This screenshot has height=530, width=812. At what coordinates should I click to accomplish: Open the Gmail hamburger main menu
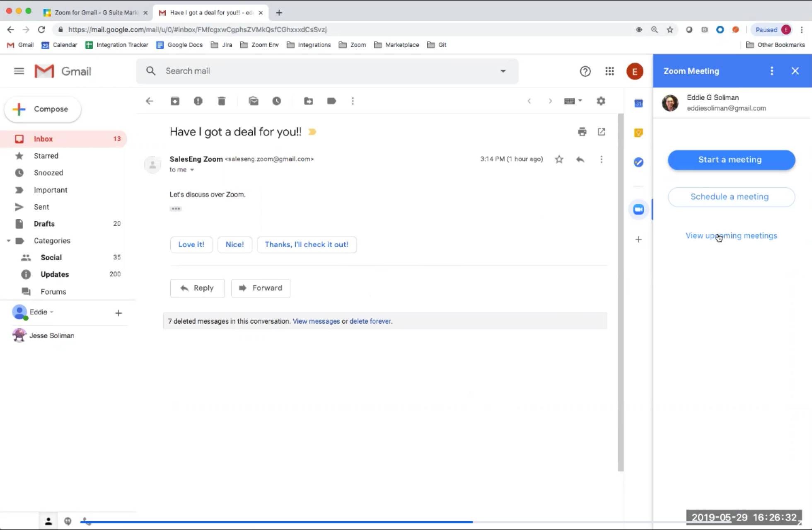pos(19,71)
